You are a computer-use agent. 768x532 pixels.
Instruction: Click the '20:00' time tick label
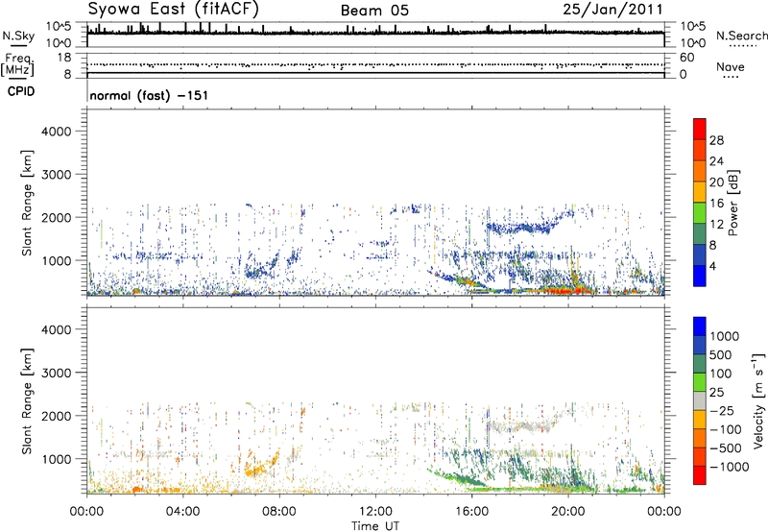click(568, 512)
